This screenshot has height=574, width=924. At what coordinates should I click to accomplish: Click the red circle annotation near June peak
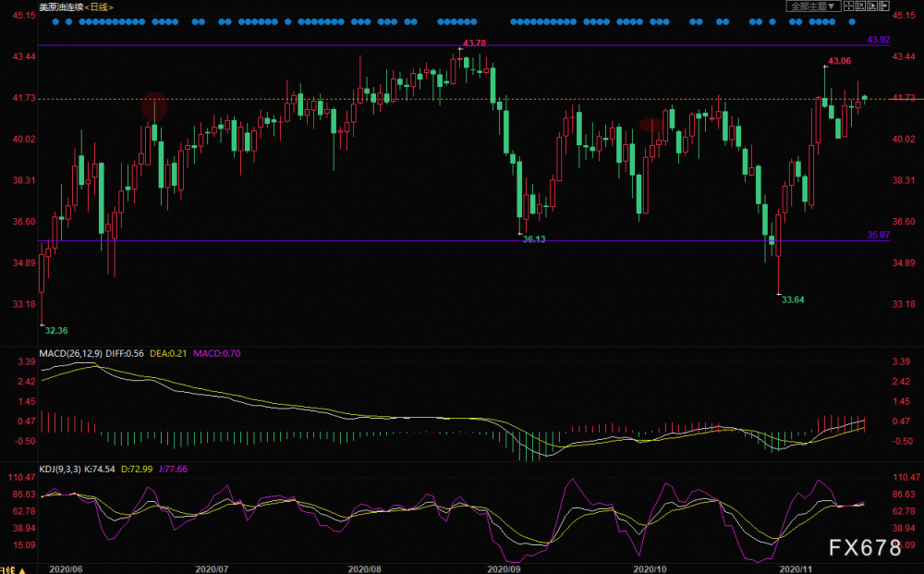pos(154,106)
